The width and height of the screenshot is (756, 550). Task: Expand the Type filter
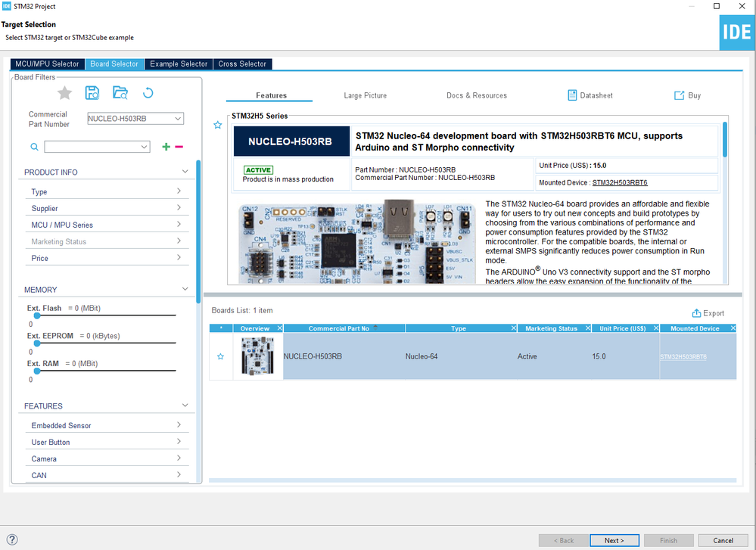coord(179,191)
